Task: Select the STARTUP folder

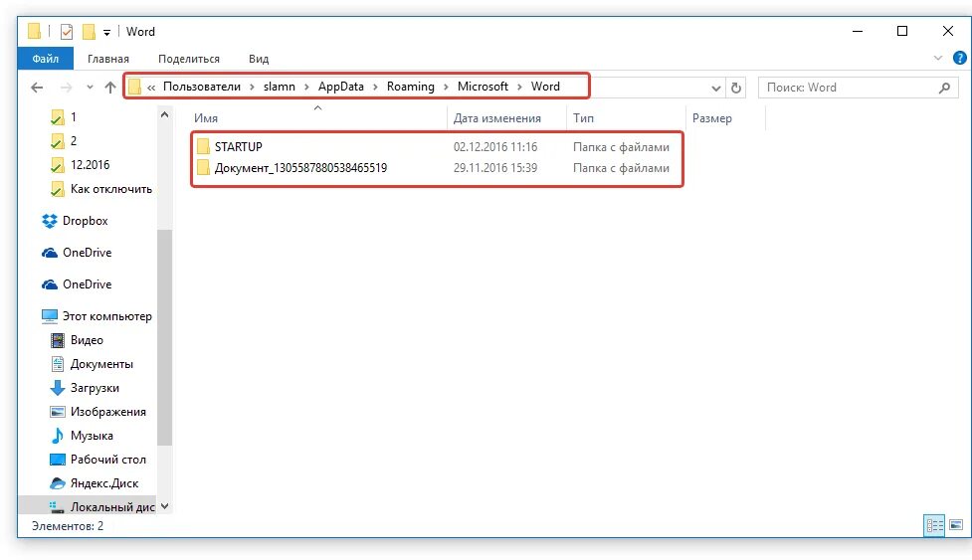Action: (238, 147)
